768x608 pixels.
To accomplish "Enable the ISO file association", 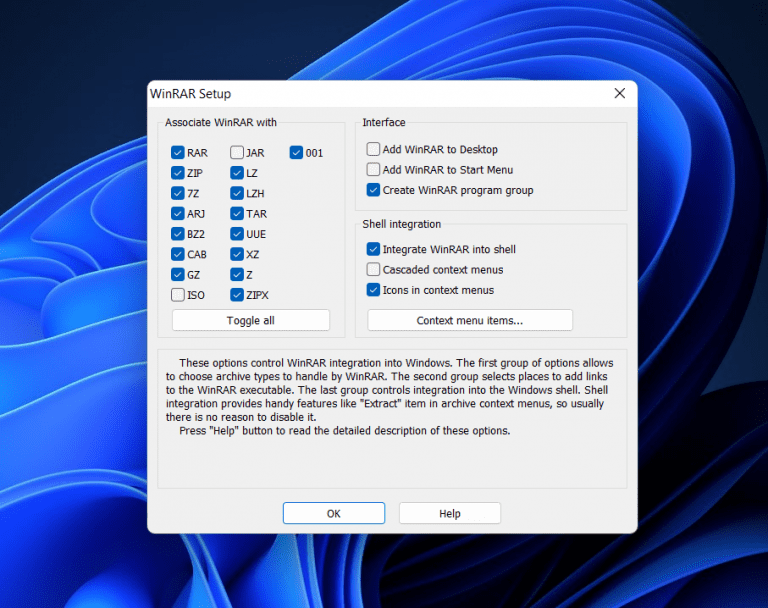I will tap(178, 295).
